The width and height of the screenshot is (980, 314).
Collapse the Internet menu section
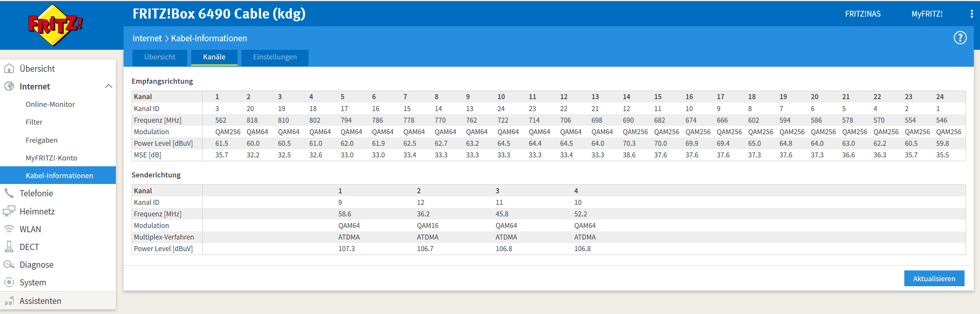pyautogui.click(x=109, y=86)
